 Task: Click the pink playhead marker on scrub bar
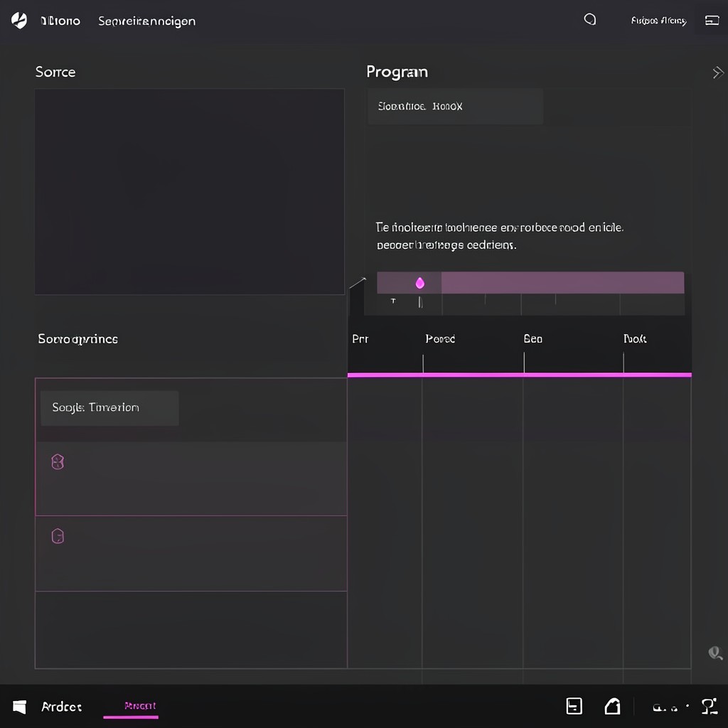tap(419, 283)
